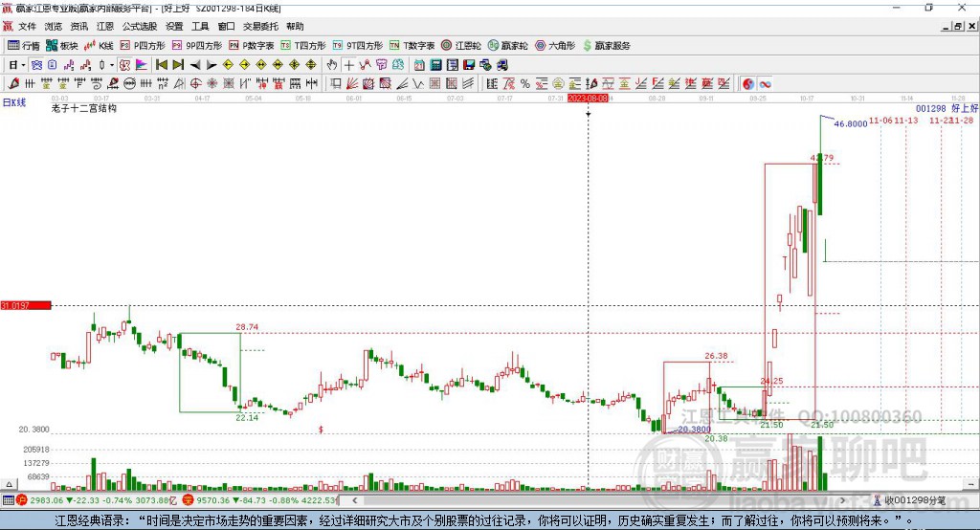Click the black right-arrow step forward button
Image resolution: width=980 pixels, height=530 pixels.
pyautogui.click(x=211, y=65)
